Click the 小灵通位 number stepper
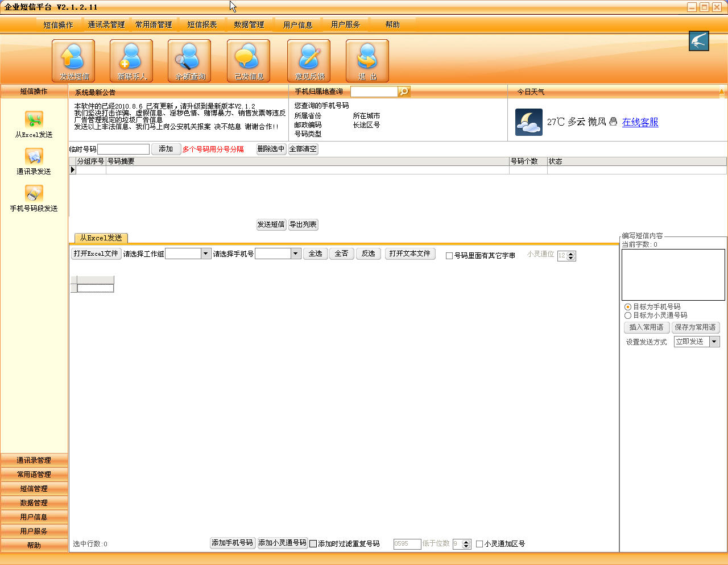This screenshot has width=728, height=565. click(x=572, y=256)
